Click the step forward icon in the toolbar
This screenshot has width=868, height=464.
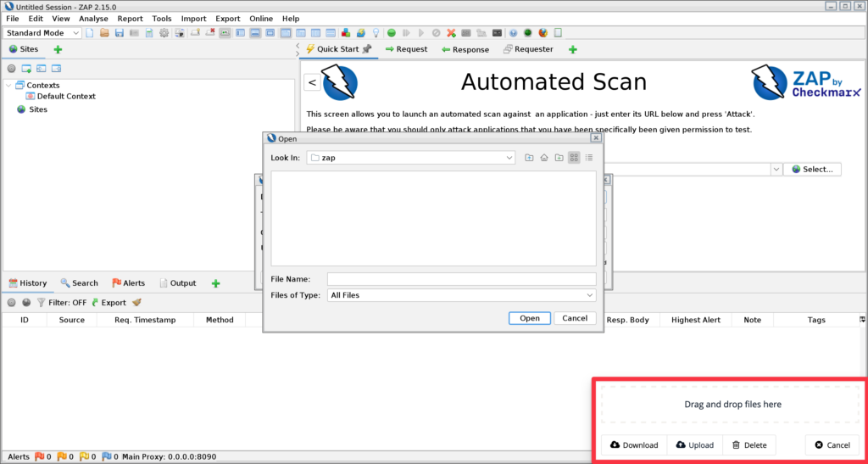click(x=406, y=33)
